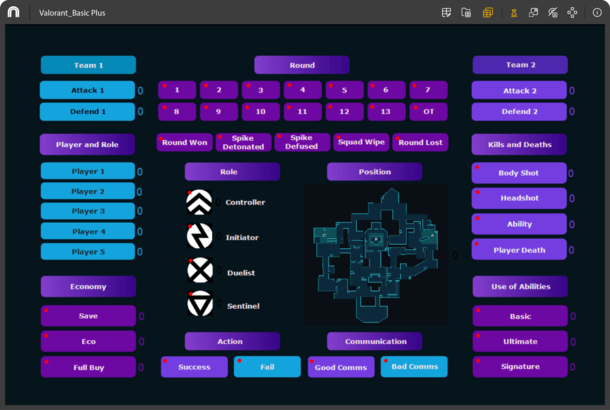Select round 7 button
The image size is (610, 410).
(x=428, y=90)
